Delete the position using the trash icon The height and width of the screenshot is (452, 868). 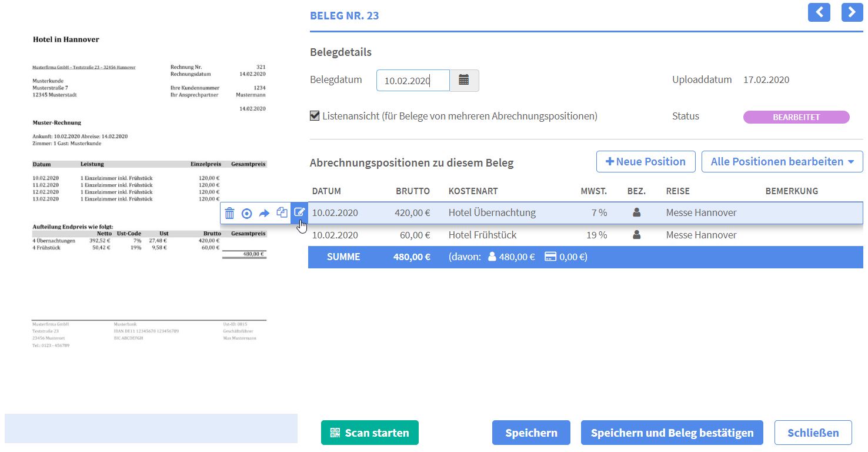(x=229, y=213)
